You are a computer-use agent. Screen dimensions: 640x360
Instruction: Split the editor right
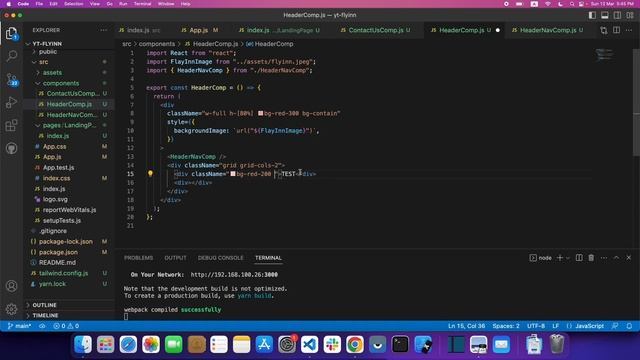click(616, 30)
